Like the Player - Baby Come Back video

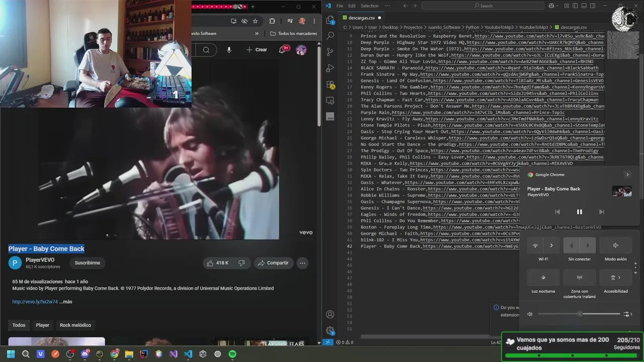tap(217, 263)
